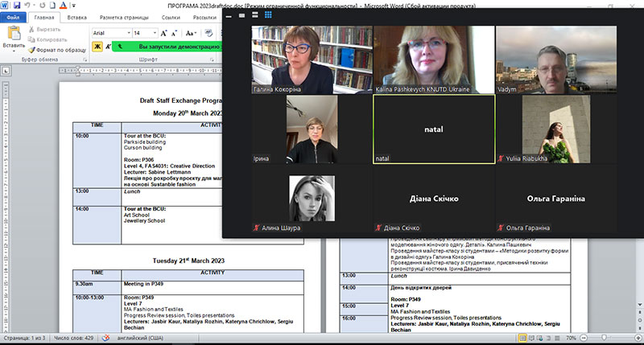Click the green screen sharing notification bar

167,47
